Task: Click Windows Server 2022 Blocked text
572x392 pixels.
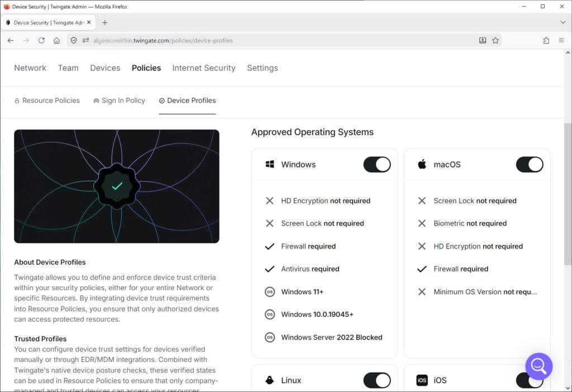Action: pos(332,337)
